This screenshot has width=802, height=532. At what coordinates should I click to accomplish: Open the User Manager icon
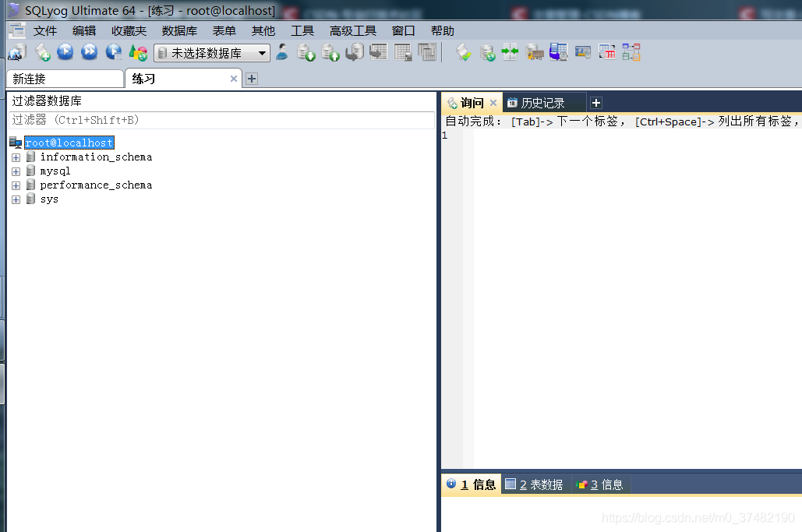(282, 52)
